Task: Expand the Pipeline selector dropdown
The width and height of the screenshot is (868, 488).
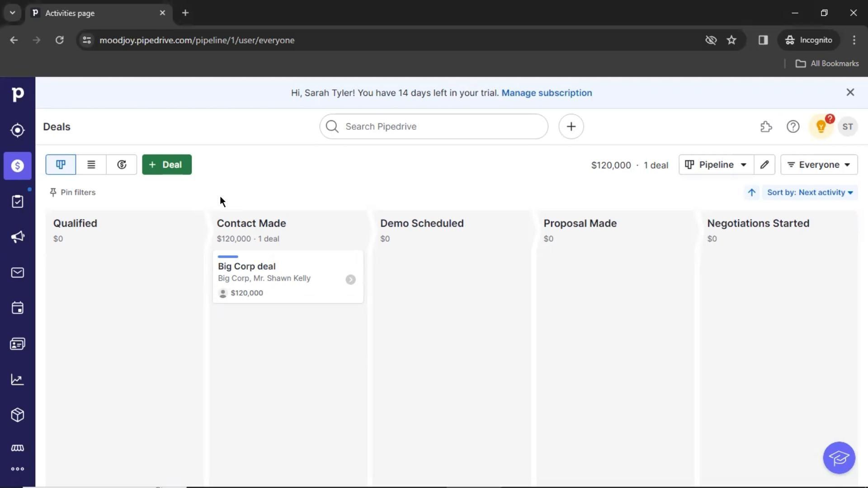Action: pyautogui.click(x=716, y=164)
